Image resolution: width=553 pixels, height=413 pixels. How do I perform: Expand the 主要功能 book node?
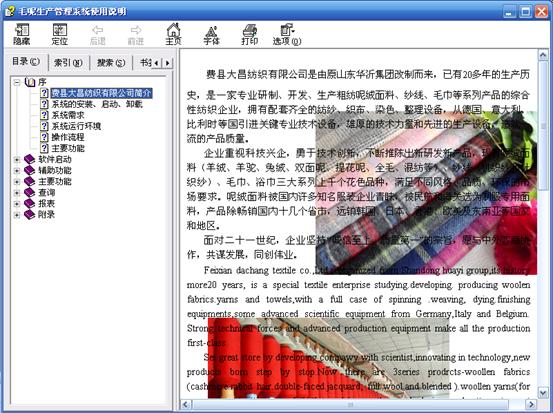[x=17, y=182]
